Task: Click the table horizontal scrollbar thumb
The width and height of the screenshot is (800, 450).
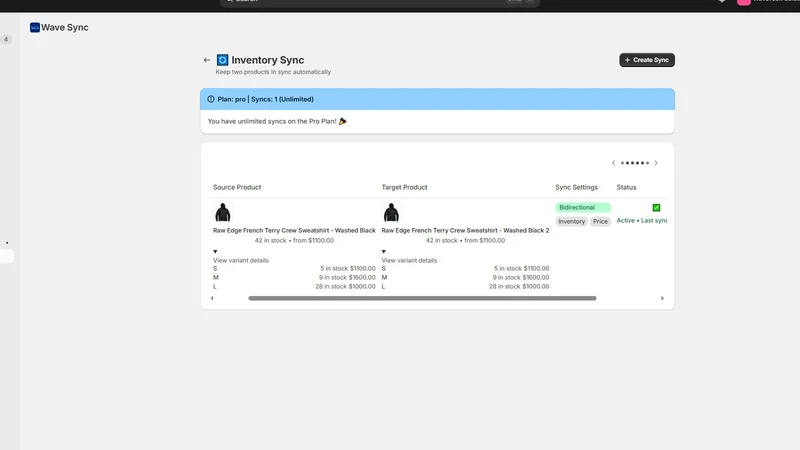Action: (422, 298)
